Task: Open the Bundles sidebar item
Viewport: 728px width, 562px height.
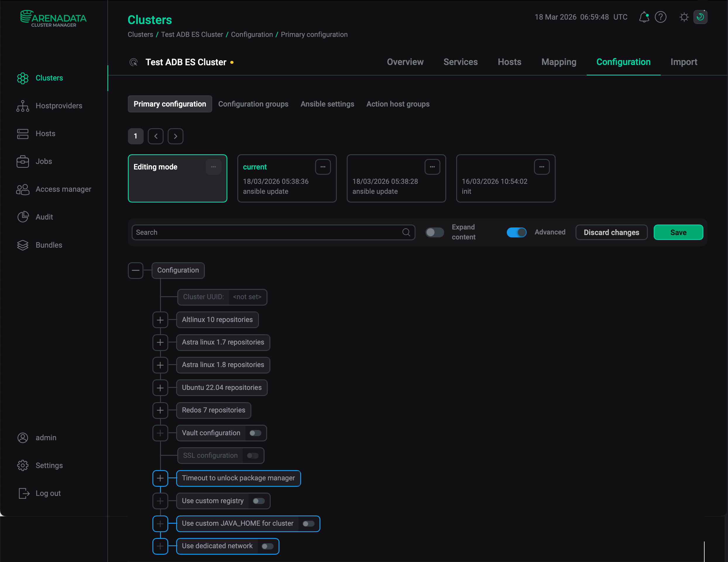Action: [49, 245]
